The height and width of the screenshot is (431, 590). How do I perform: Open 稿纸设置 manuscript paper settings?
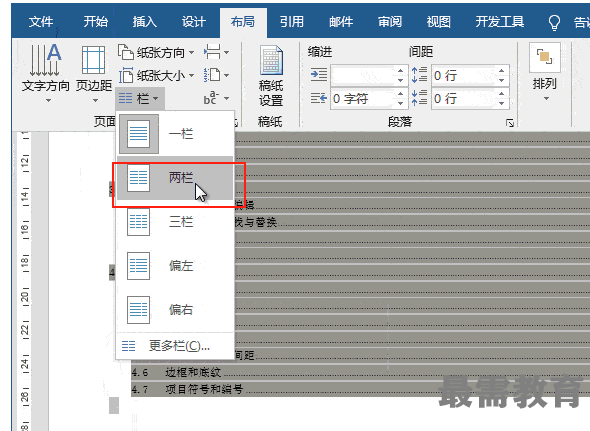271,75
